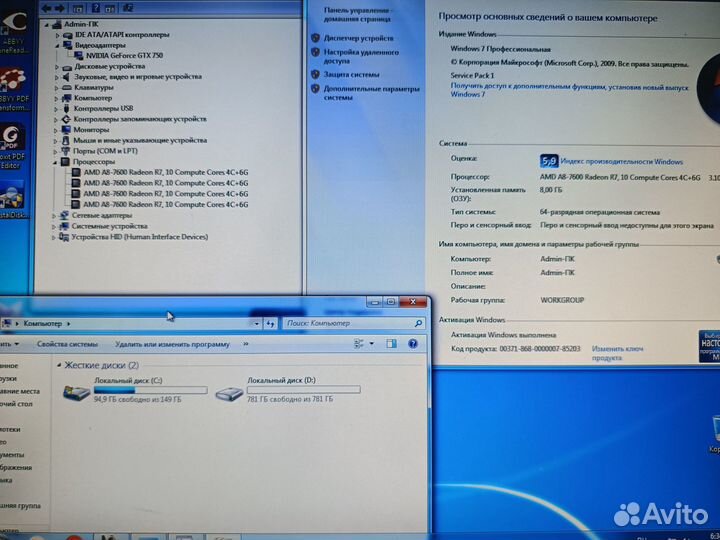
Task: Open Защита системы link
Action: pyautogui.click(x=351, y=74)
